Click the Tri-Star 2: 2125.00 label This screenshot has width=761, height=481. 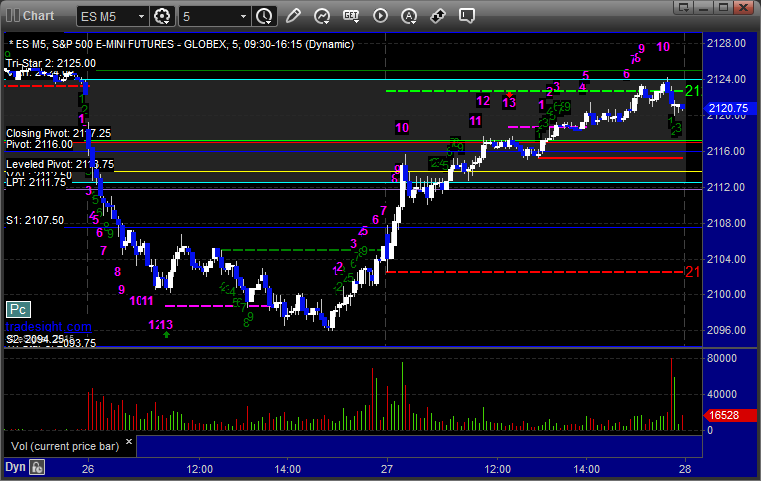coord(51,63)
